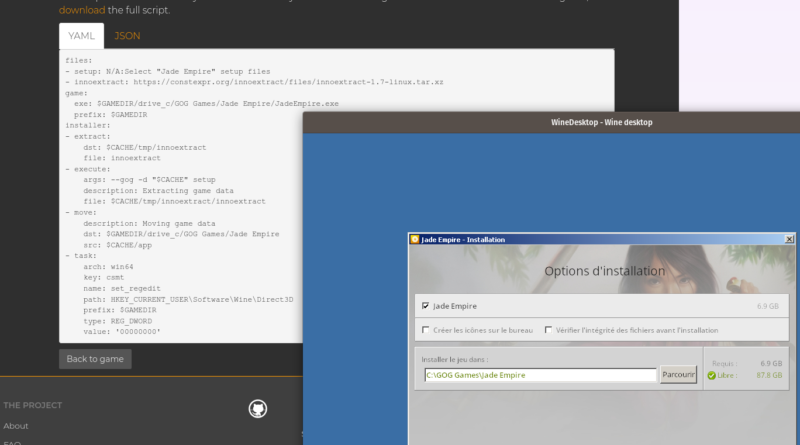Click the 6.9 GB size beside Jade Empire

pos(767,306)
